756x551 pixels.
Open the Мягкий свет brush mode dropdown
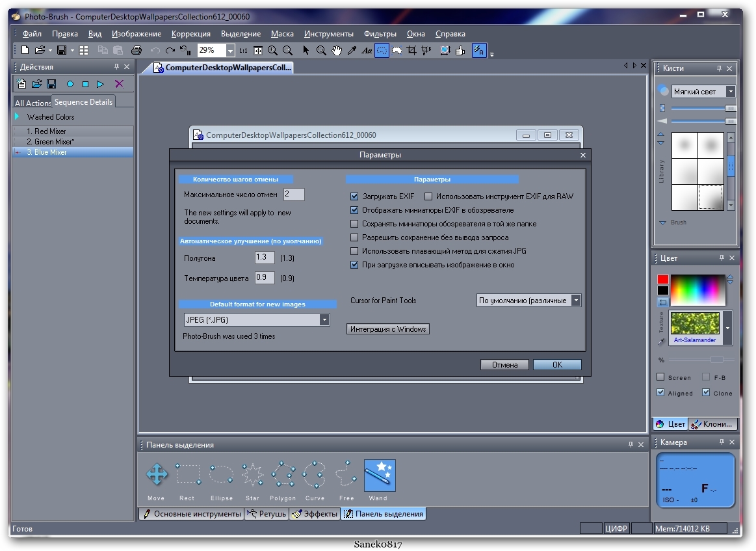click(730, 92)
